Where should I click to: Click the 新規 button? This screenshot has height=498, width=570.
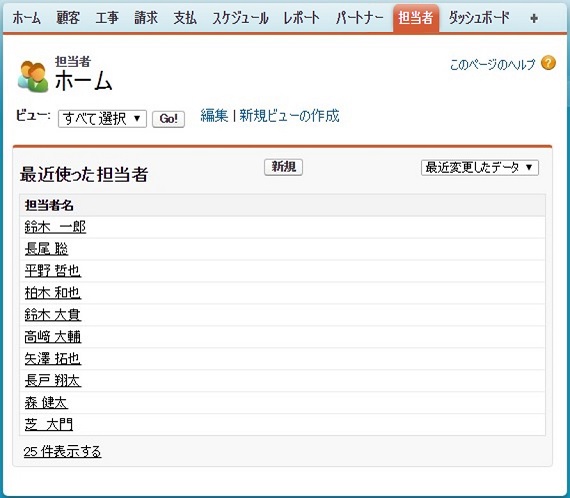pos(284,167)
